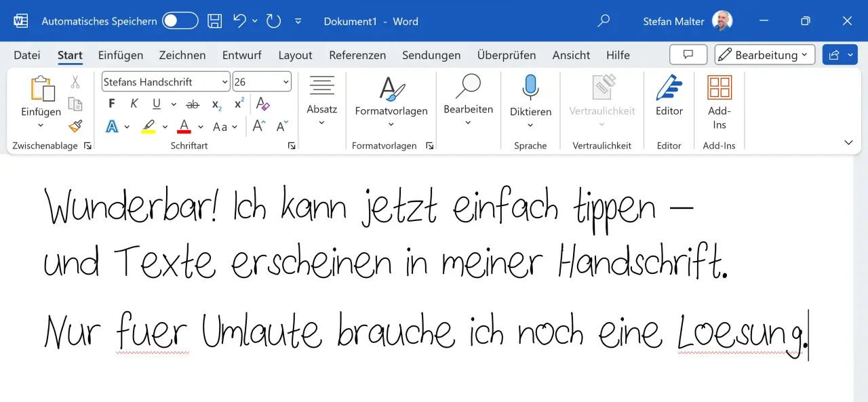Apply superscript formatting
This screenshot has width=868, height=402.
238,103
